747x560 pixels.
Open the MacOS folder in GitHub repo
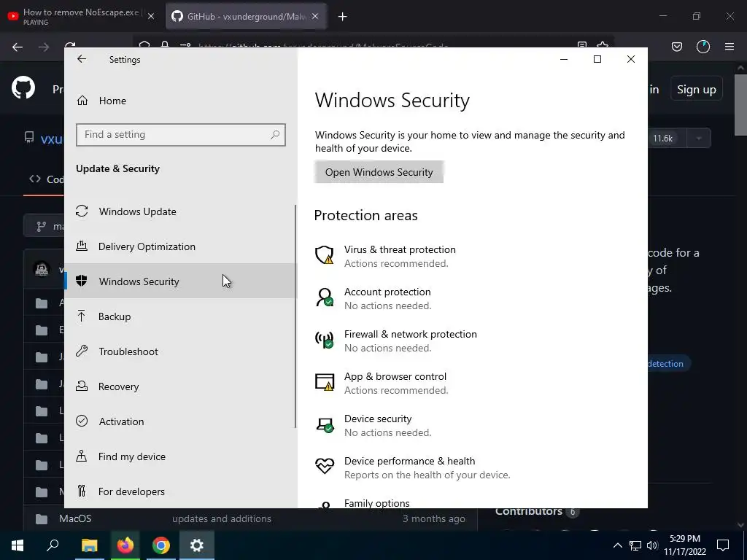click(x=75, y=518)
